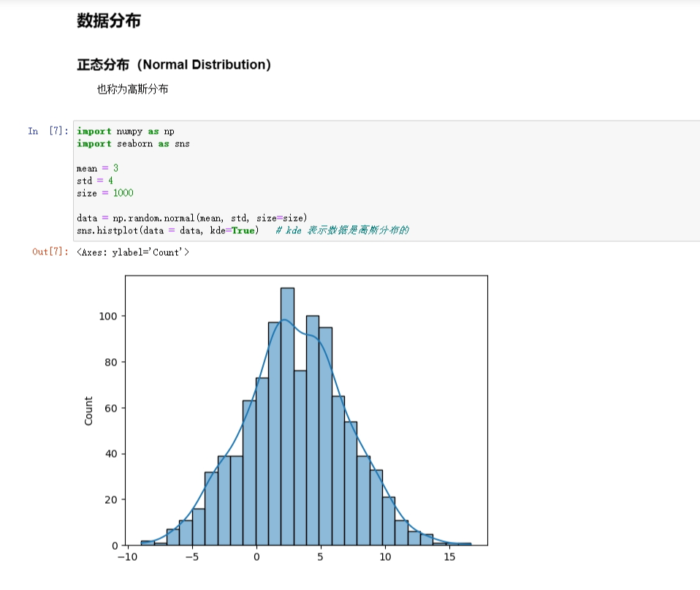This screenshot has height=590, width=700.
Task: Click the tallest histogram bar in the chart
Action: tap(287, 416)
